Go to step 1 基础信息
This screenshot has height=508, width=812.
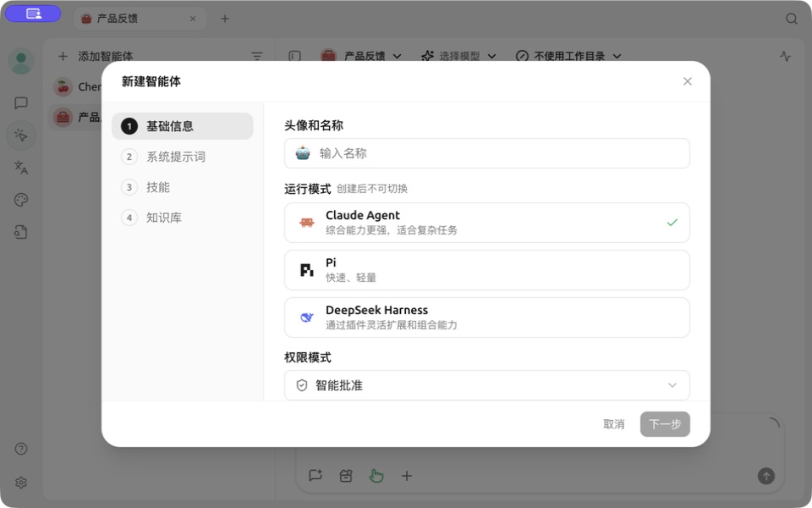(x=183, y=126)
